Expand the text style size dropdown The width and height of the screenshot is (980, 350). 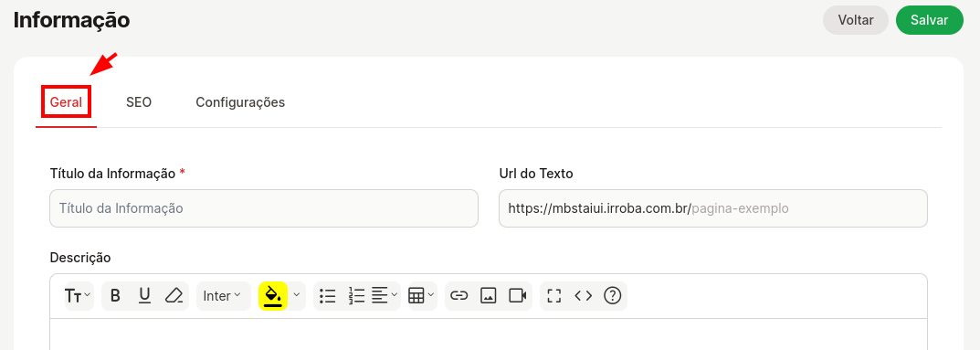(79, 295)
